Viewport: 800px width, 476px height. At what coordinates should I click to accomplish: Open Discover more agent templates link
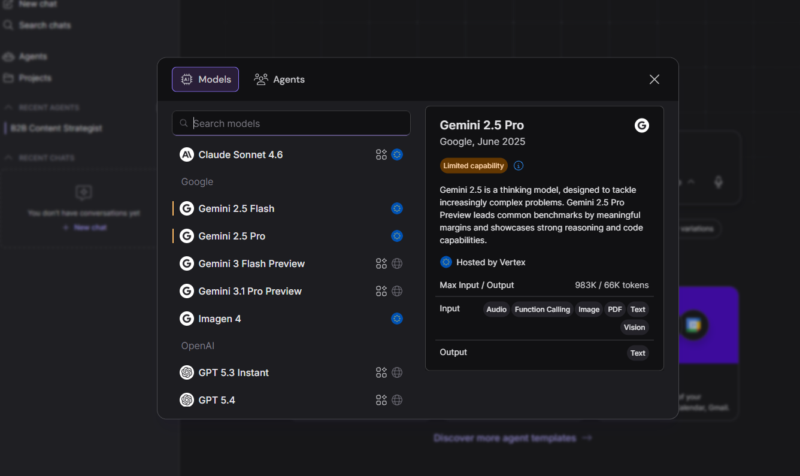pos(512,438)
